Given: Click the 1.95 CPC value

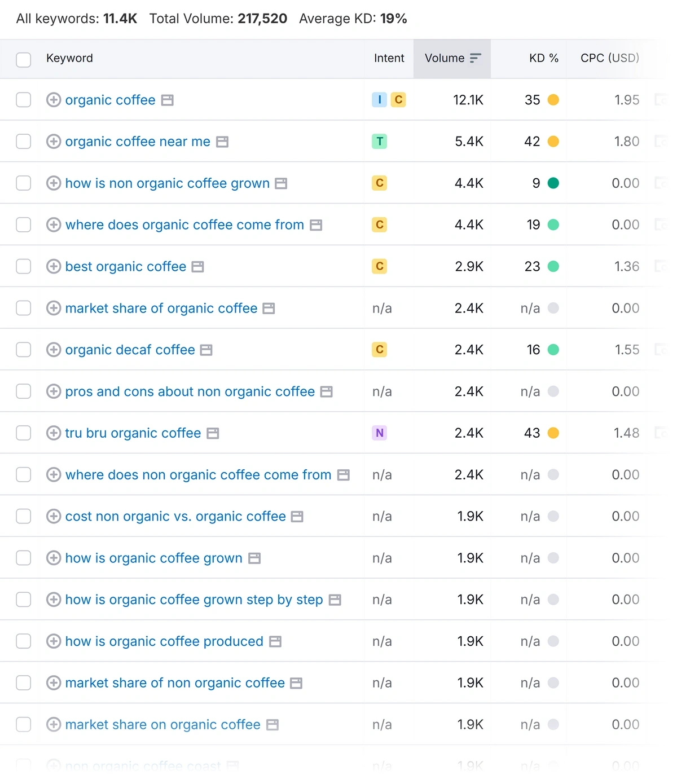Looking at the screenshot, I should coord(627,100).
